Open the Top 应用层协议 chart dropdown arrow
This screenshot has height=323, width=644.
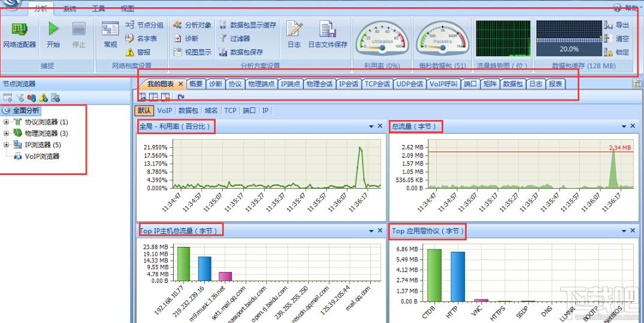pyautogui.click(x=624, y=231)
